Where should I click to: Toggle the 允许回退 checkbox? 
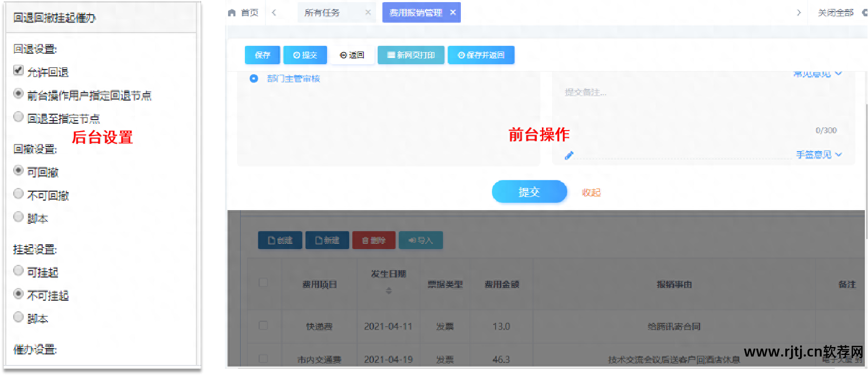18,70
